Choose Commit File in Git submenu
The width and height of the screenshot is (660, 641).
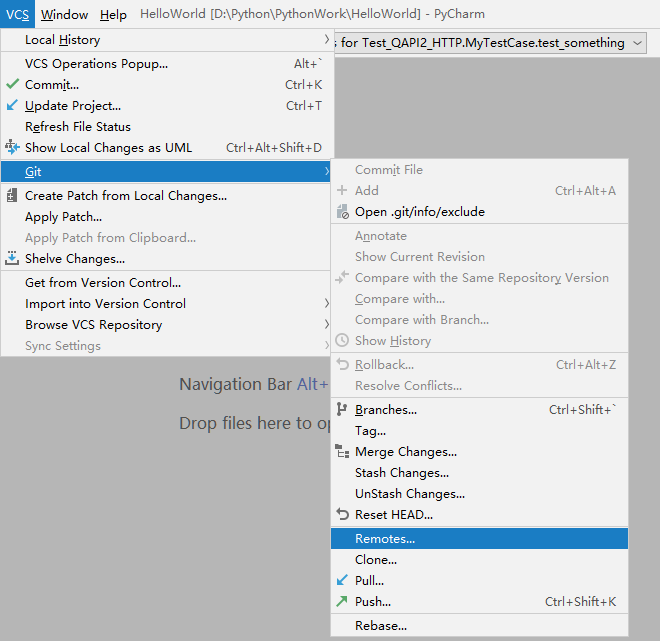tap(479, 170)
